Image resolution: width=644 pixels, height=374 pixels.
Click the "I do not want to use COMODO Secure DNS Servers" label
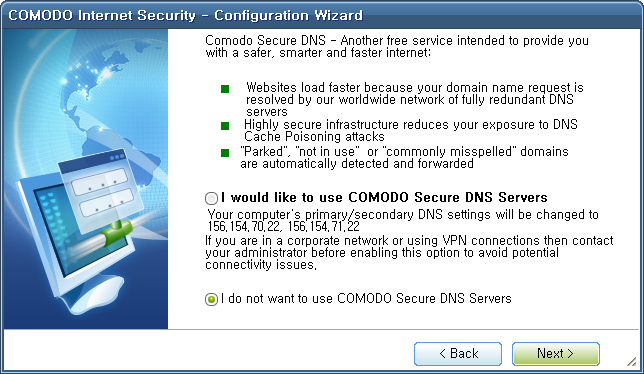point(366,298)
